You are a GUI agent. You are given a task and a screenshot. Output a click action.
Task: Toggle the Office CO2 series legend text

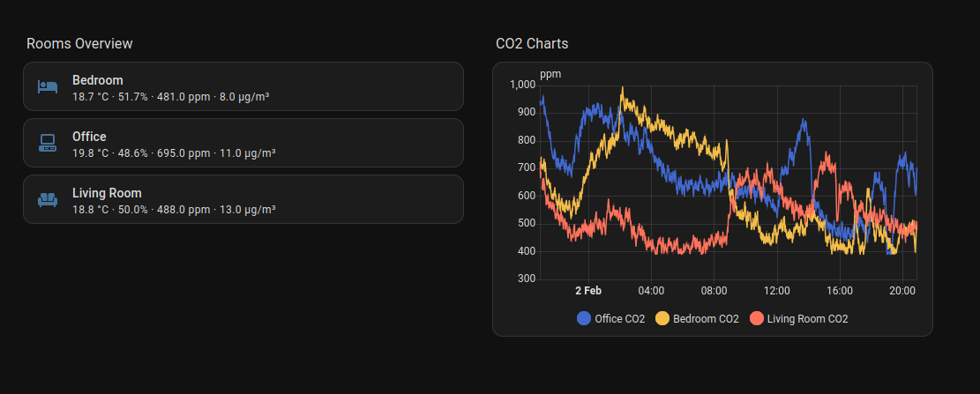tap(620, 318)
